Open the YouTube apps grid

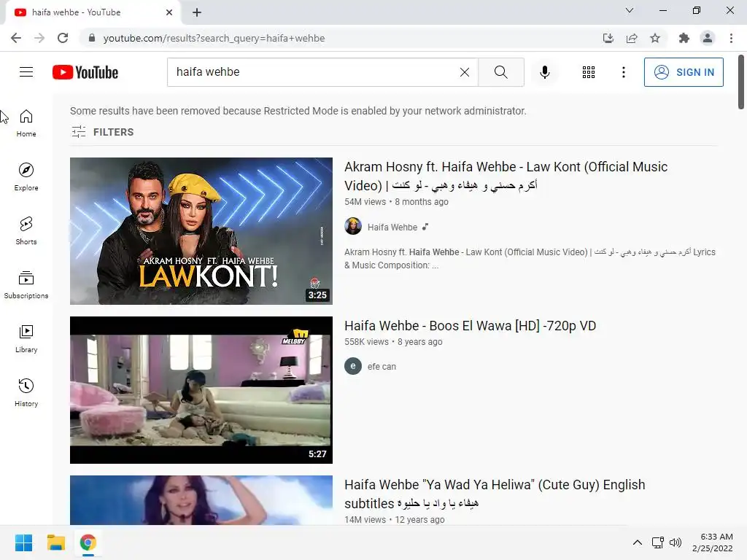(x=589, y=72)
